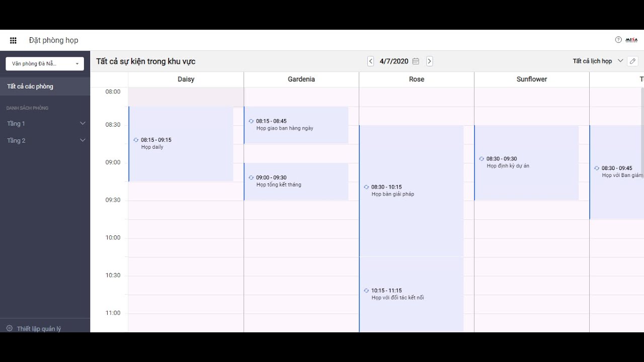This screenshot has width=644, height=362.
Task: Open the calendar date picker icon
Action: click(x=416, y=61)
